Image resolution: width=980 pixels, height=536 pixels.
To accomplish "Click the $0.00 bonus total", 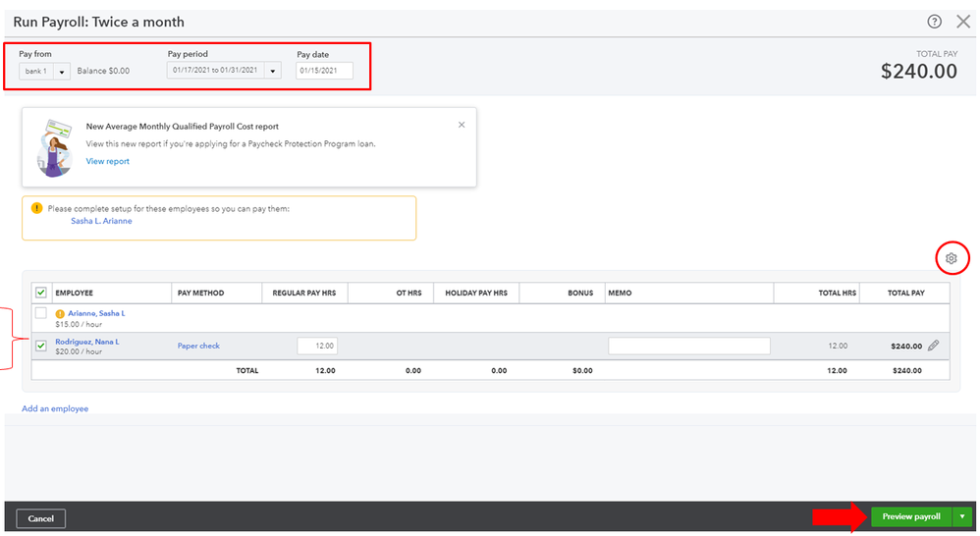I will [582, 370].
